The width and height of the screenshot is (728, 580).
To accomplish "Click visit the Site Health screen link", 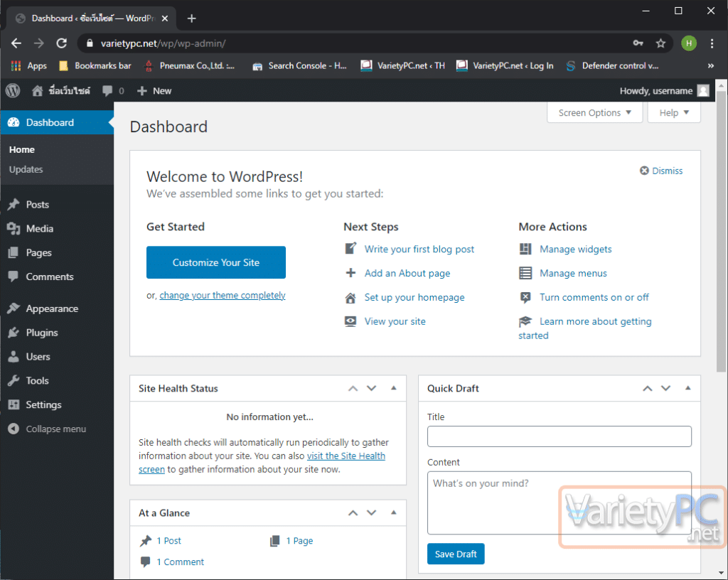I will coord(346,456).
